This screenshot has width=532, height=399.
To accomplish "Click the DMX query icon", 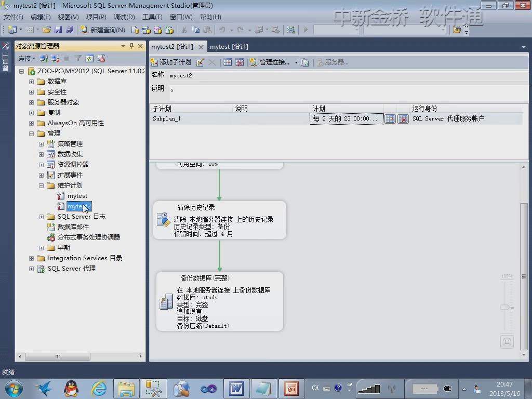I will coord(158,30).
